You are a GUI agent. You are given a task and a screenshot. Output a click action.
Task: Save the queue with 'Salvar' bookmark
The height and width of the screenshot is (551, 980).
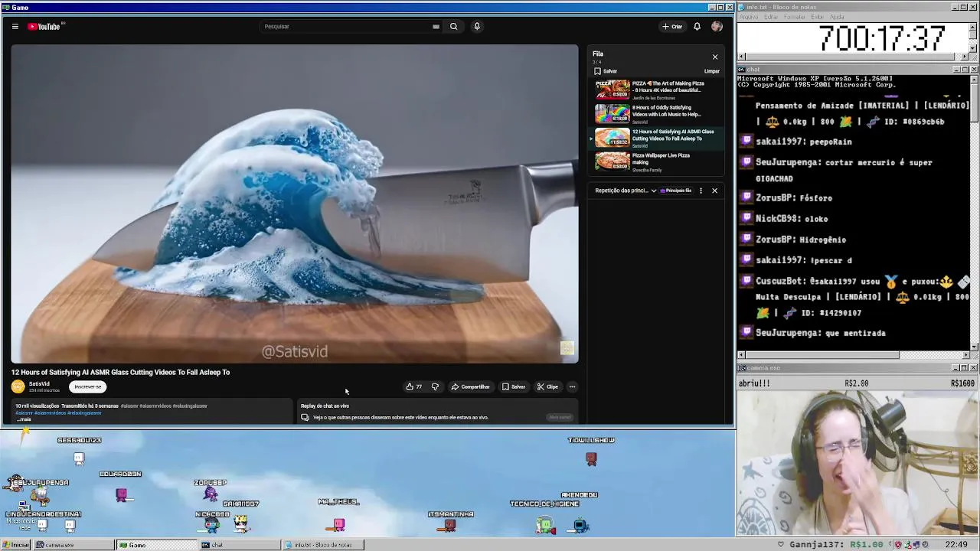605,71
